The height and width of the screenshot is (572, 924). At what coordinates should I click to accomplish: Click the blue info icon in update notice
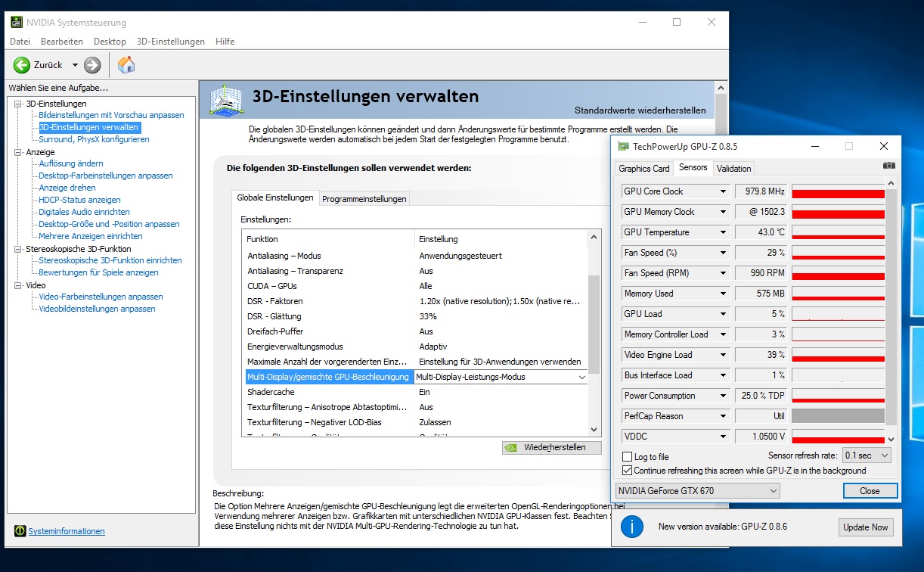[x=632, y=526]
